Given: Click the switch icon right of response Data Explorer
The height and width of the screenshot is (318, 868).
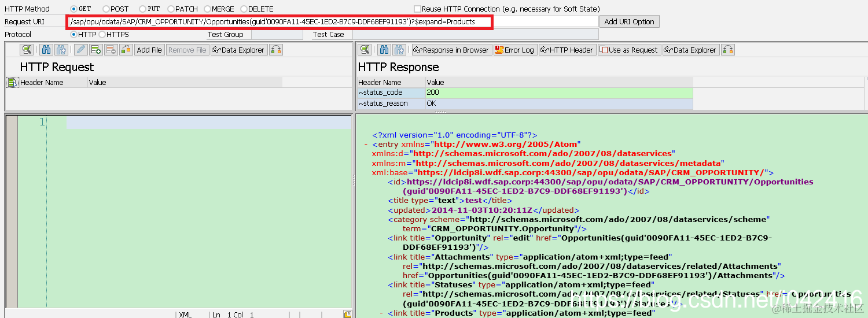Looking at the screenshot, I should coord(728,50).
